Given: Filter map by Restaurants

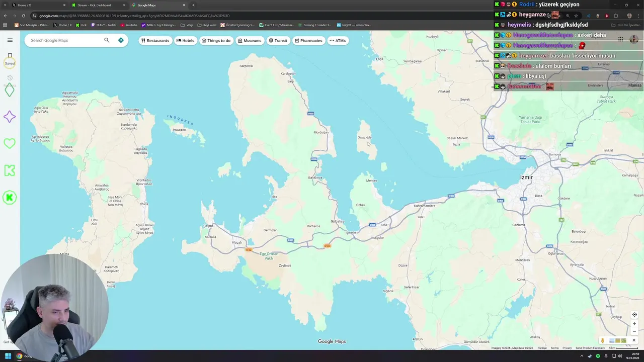Looking at the screenshot, I should point(155,40).
